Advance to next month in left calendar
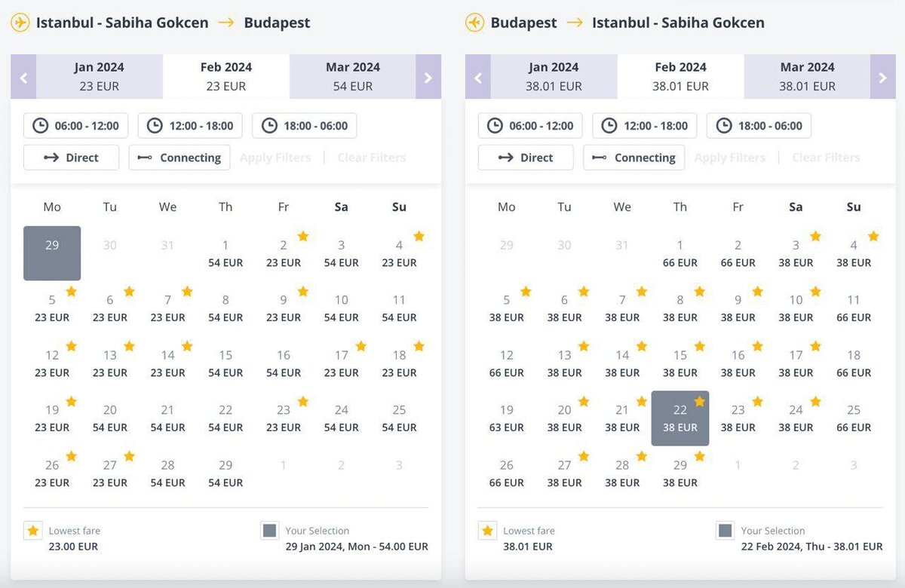Image resolution: width=905 pixels, height=588 pixels. [428, 77]
